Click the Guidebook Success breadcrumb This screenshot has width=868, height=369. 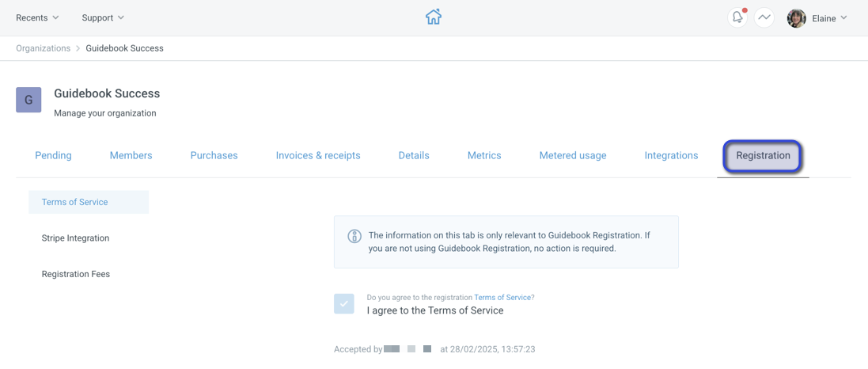point(124,48)
